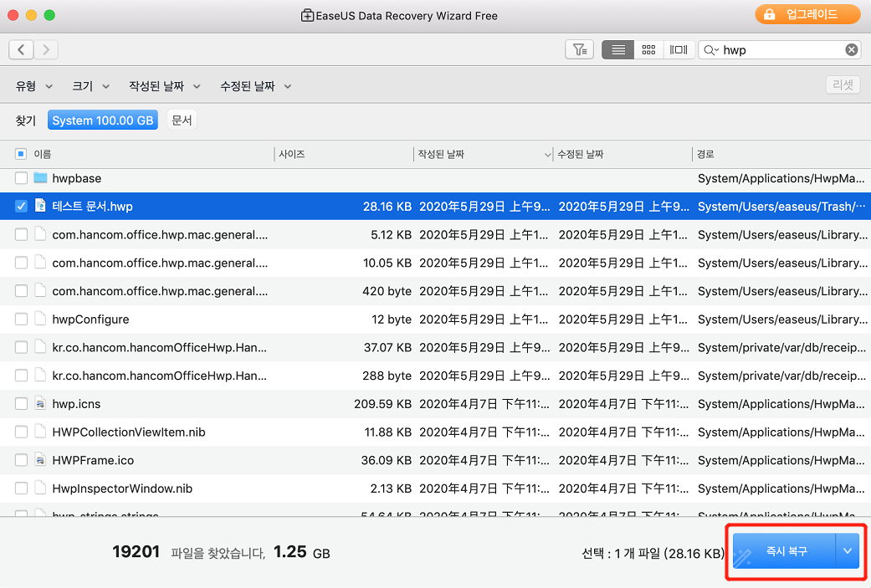This screenshot has width=871, height=588.
Task: Click the HwpInspectorWindow.nib file icon
Action: pyautogui.click(x=40, y=488)
